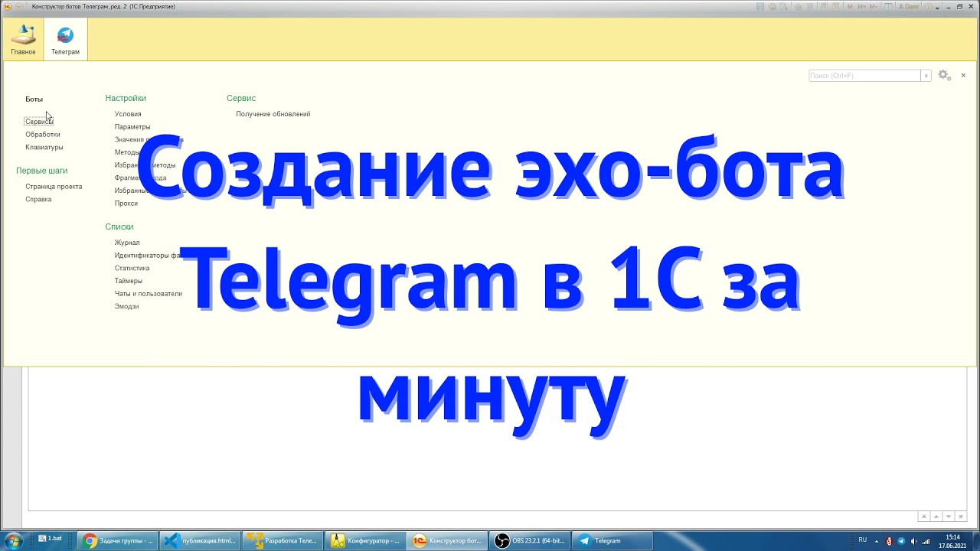Close the section menu panel
980x551 pixels.
tap(963, 75)
